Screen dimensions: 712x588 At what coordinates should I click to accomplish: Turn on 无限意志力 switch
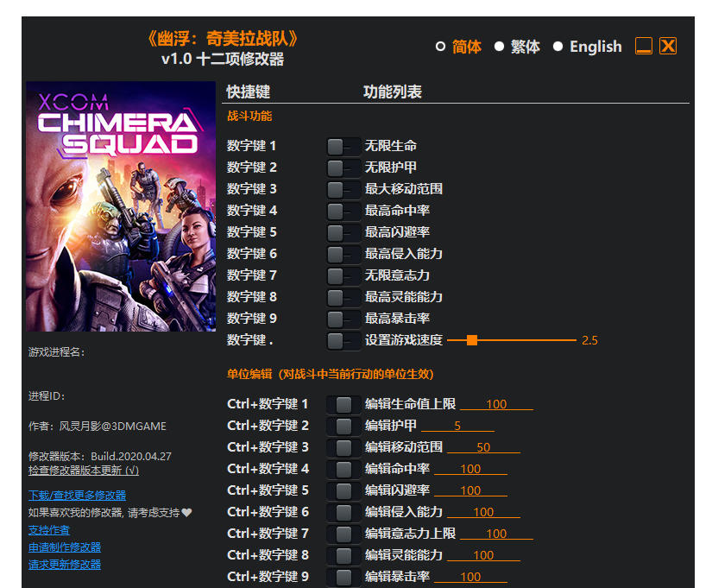[x=343, y=275]
